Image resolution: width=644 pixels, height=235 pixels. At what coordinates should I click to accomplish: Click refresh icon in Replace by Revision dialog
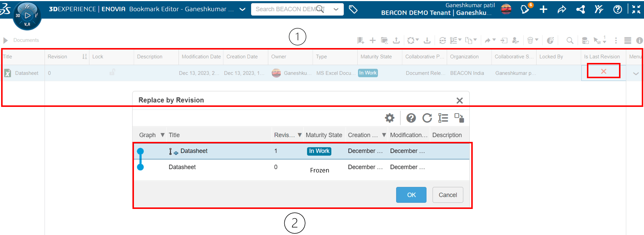pos(427,118)
